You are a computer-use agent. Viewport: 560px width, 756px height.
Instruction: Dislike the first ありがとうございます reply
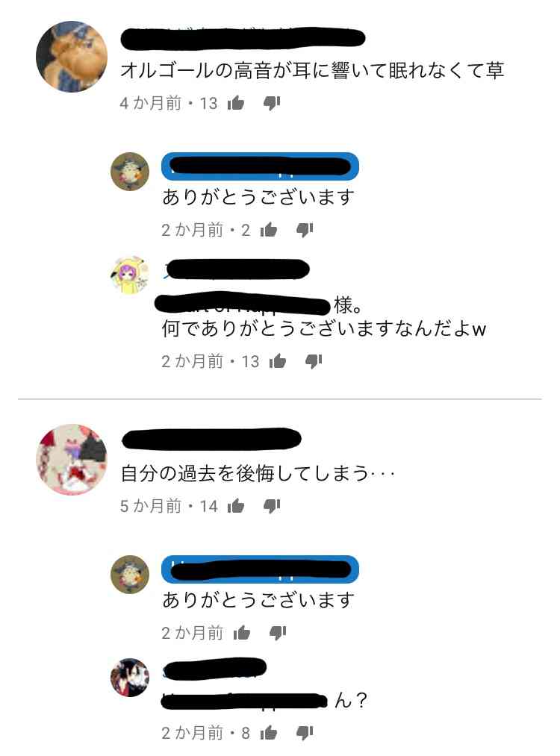click(305, 230)
